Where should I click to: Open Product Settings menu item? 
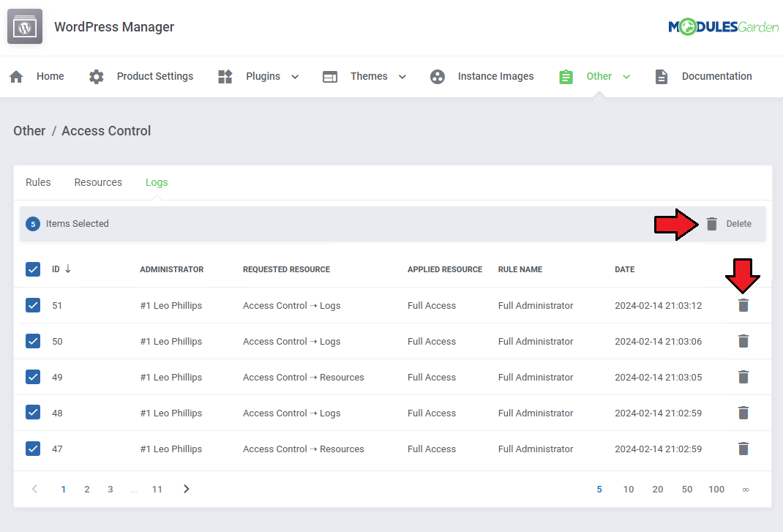tap(155, 76)
